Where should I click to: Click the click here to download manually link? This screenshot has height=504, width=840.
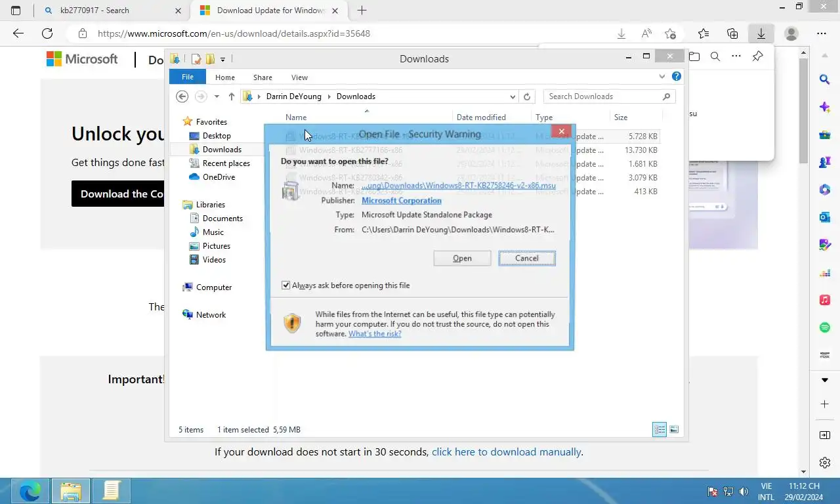coord(506,451)
